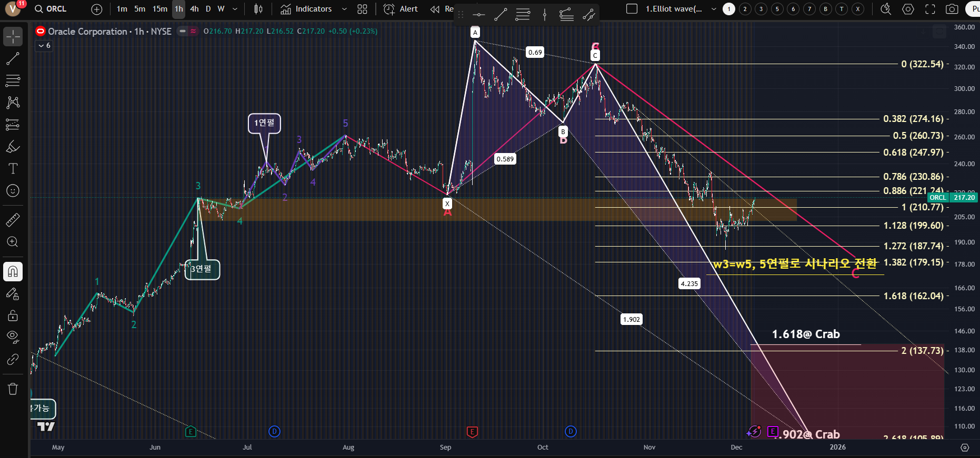Select the patterns drawing tool

[13, 103]
